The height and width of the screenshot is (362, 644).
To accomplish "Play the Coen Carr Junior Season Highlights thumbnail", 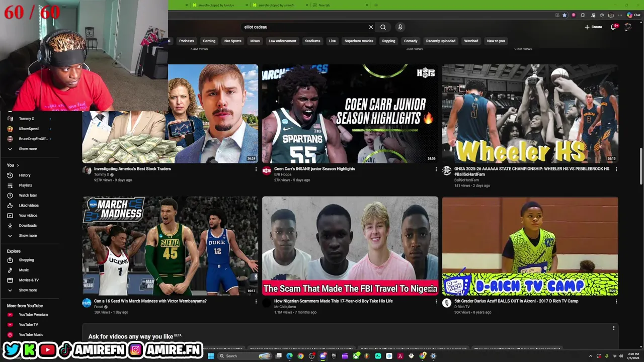I will click(350, 114).
